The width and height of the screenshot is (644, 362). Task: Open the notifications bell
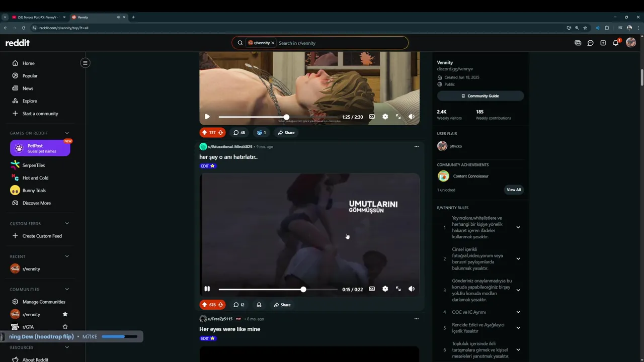point(616,43)
